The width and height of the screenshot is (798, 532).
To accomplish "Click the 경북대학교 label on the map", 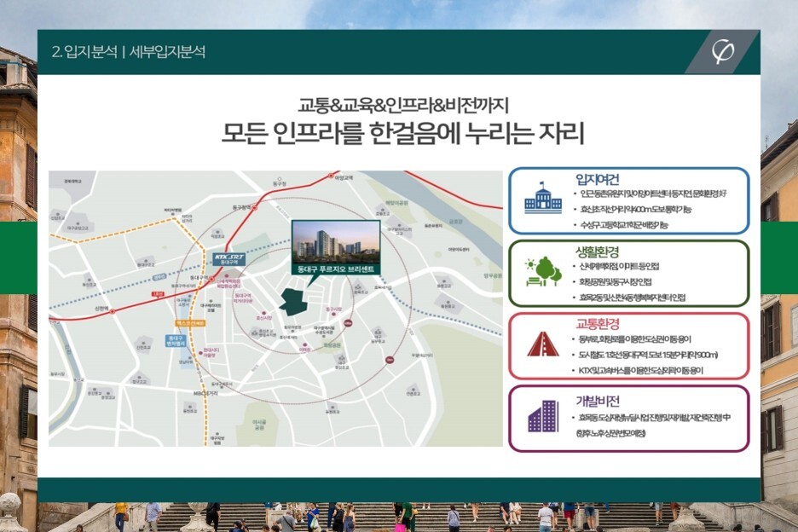I will pos(72,182).
